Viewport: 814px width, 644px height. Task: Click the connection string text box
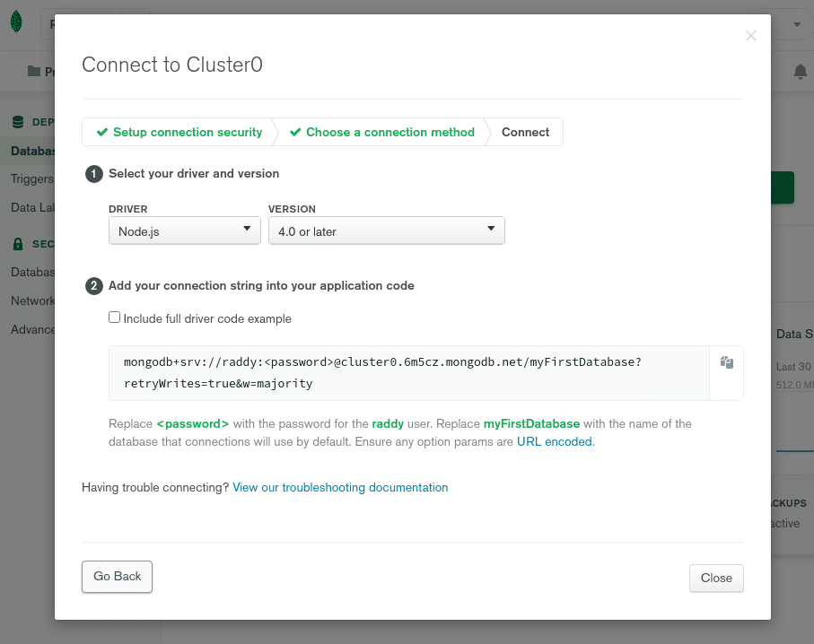409,373
